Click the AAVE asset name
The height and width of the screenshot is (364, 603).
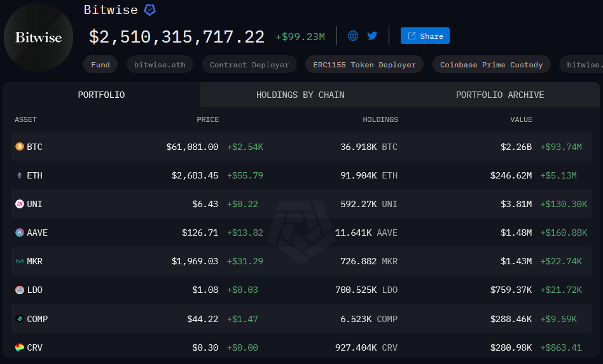(38, 233)
